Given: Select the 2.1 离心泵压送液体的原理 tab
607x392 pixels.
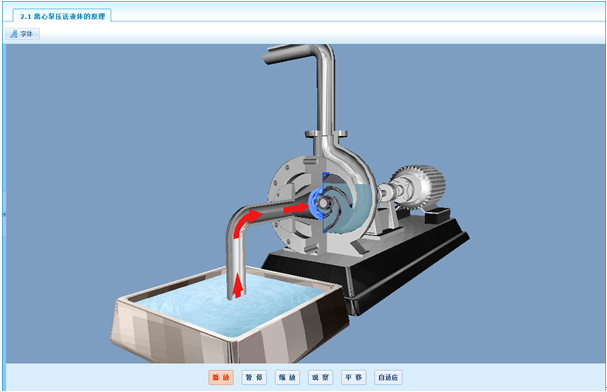Looking at the screenshot, I should (62, 16).
